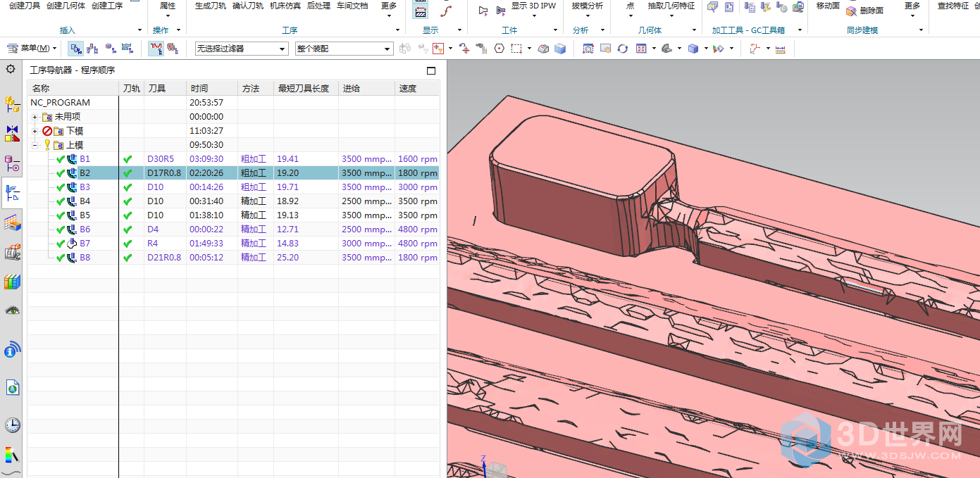Click the snap point crosshair icon
980x478 pixels.
[464, 49]
